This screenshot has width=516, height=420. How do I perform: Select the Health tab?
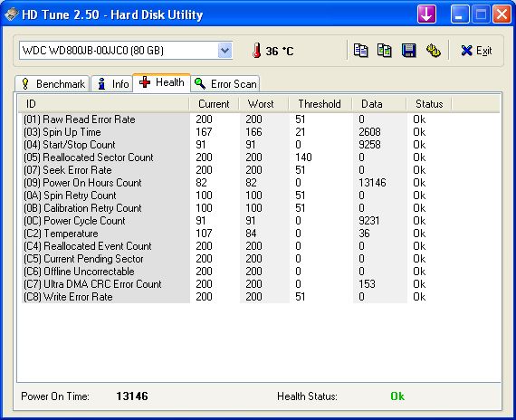click(x=161, y=82)
